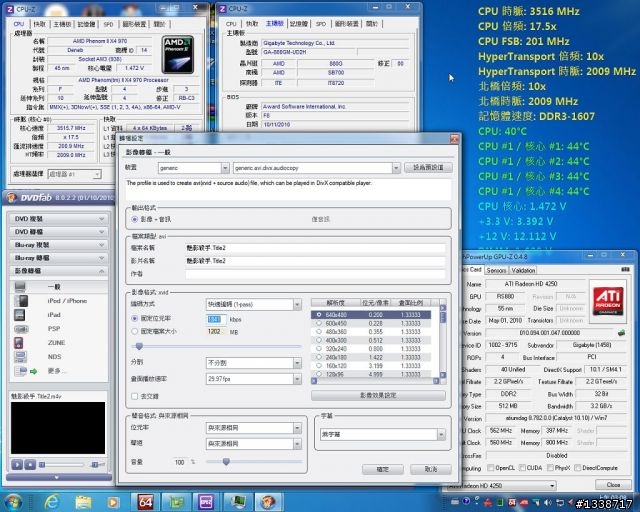Screen dimensions: 640x512
Task: Click the BIOS save icon in GPU-Z
Action: point(621,333)
